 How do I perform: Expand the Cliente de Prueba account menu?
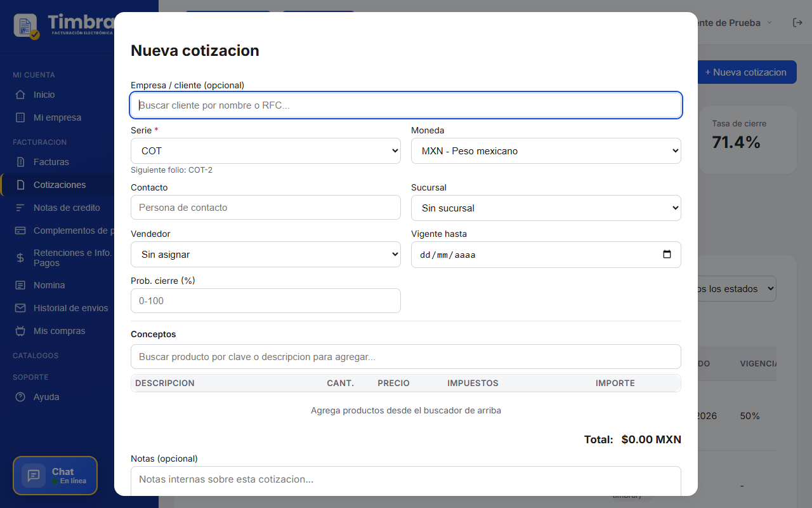point(735,23)
